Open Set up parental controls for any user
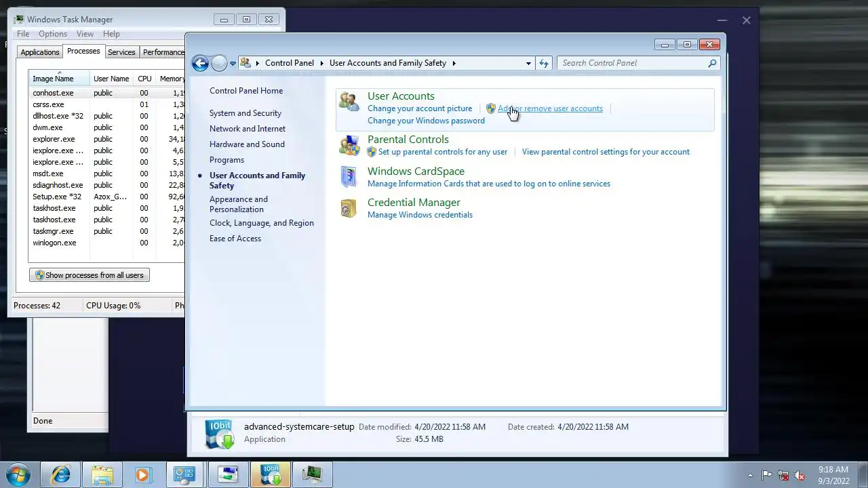Image resolution: width=868 pixels, height=488 pixels. [443, 152]
